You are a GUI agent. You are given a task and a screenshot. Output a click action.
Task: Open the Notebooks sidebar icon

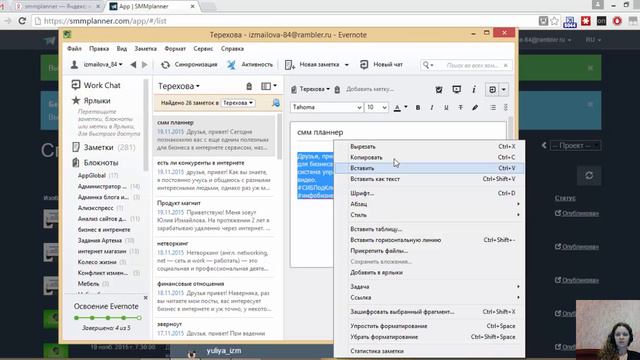76,162
